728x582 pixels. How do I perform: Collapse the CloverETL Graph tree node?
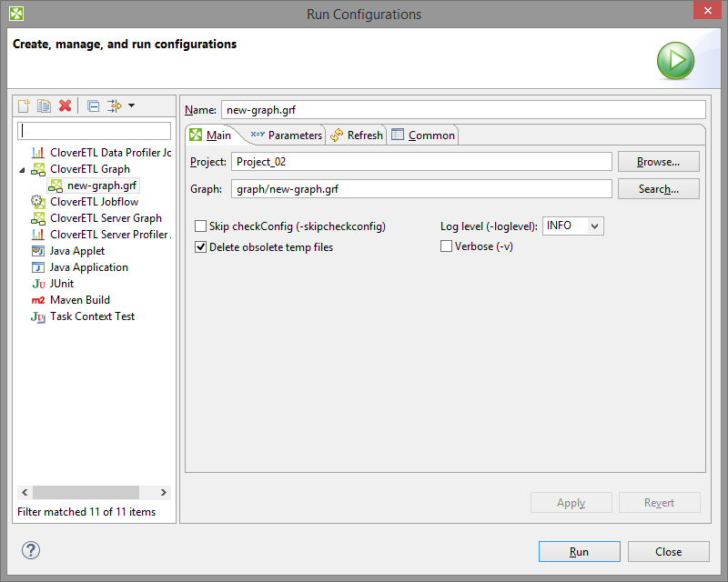23,169
